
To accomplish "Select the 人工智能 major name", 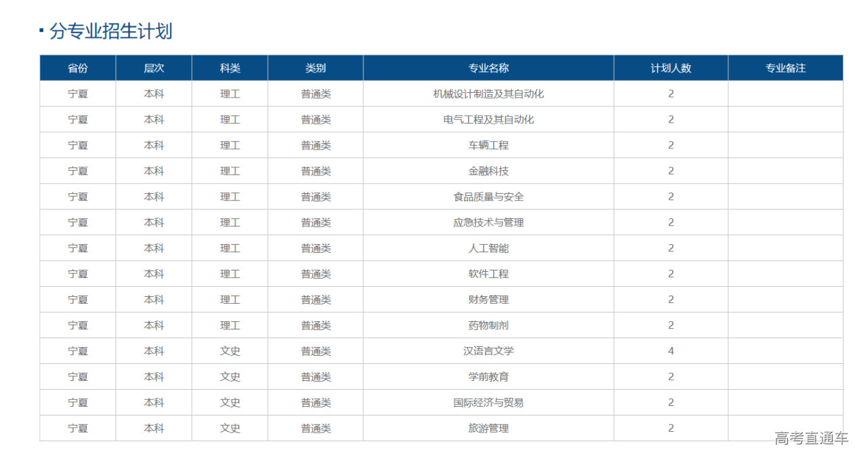I will (488, 248).
